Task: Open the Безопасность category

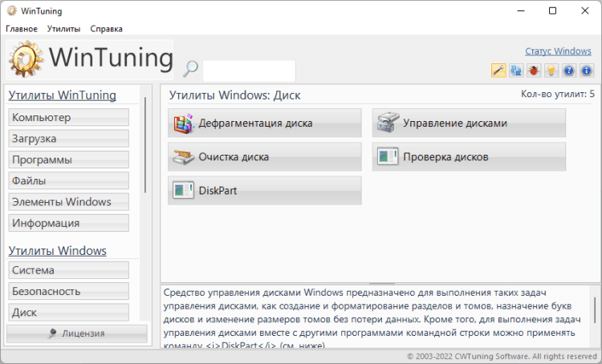Action: 69,291
